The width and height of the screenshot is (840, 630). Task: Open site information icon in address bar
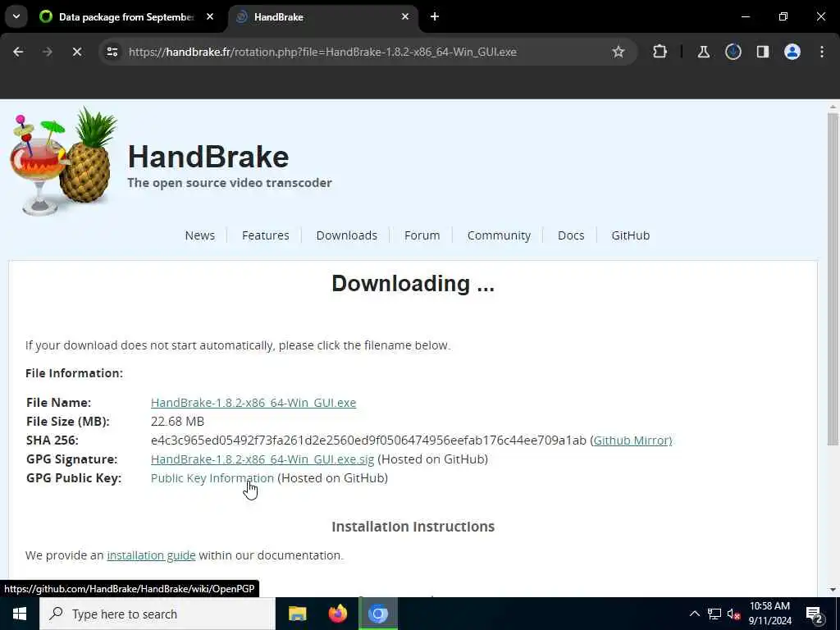point(112,52)
